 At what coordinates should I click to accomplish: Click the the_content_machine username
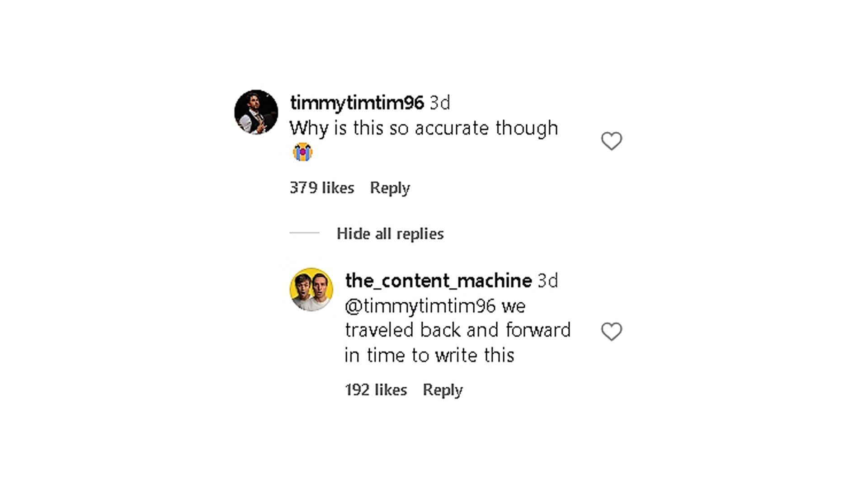(438, 281)
